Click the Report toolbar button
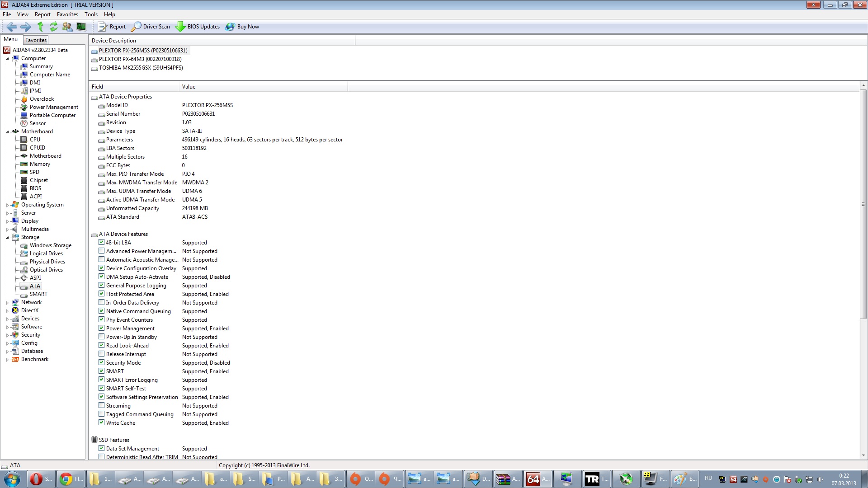Image resolution: width=868 pixels, height=488 pixels. pyautogui.click(x=112, y=27)
